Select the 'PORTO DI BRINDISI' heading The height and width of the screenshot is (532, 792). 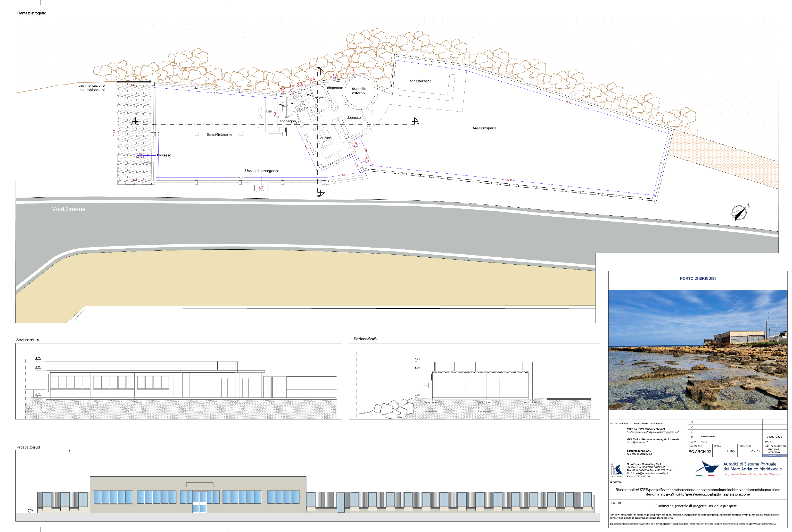coord(698,278)
